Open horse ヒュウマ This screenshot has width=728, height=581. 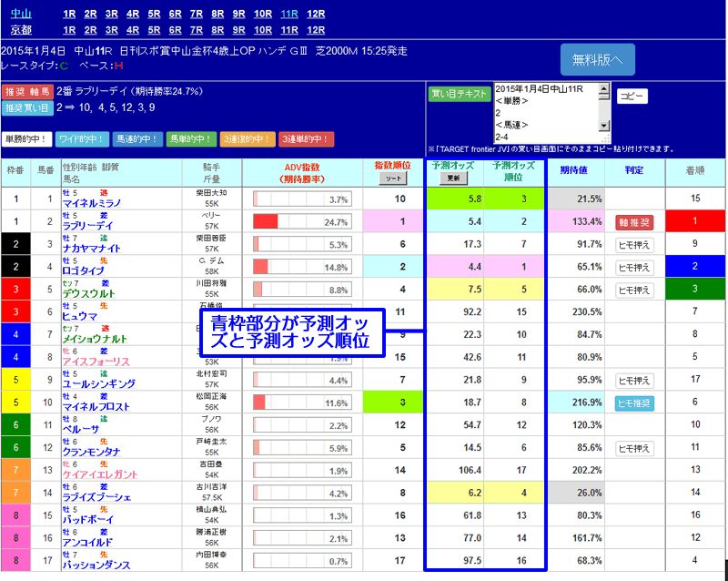pyautogui.click(x=80, y=317)
